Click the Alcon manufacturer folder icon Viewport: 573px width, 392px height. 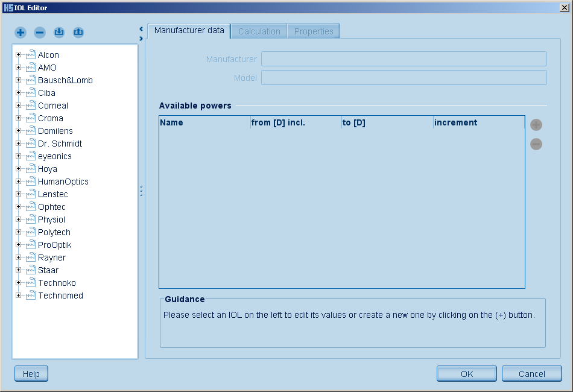30,55
